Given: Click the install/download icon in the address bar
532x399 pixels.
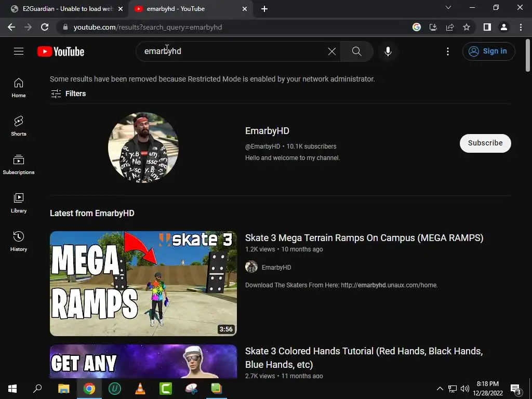Looking at the screenshot, I should (x=433, y=27).
